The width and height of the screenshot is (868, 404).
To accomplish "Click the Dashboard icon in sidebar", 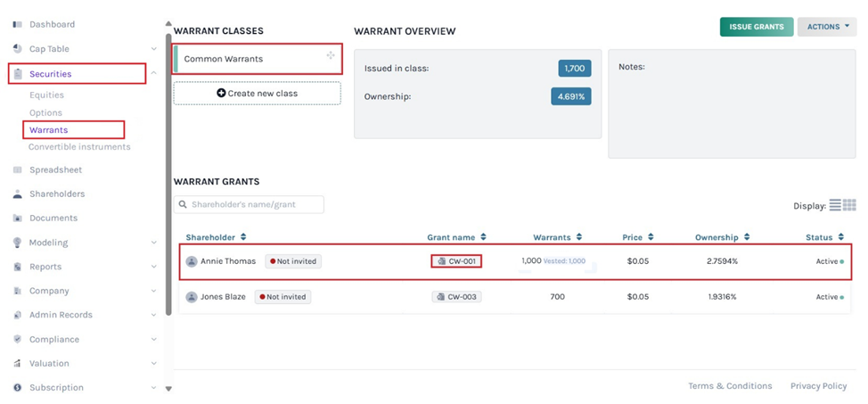I will (x=18, y=24).
